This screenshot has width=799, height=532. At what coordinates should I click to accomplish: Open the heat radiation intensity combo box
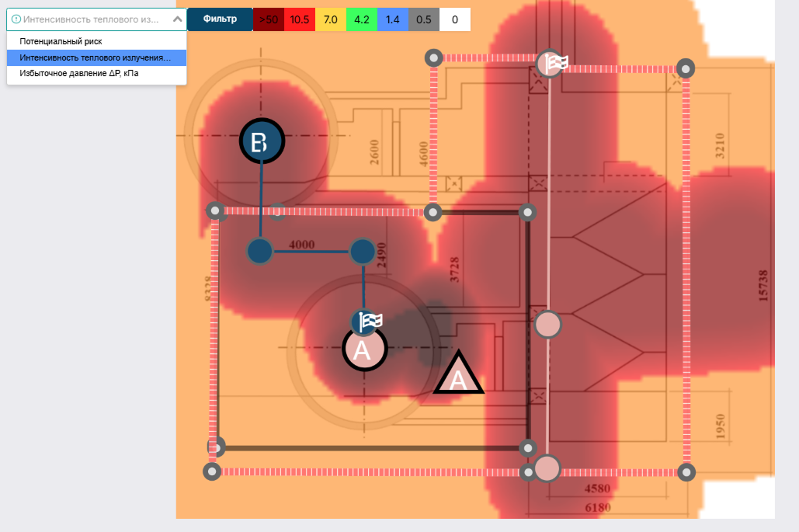97,19
